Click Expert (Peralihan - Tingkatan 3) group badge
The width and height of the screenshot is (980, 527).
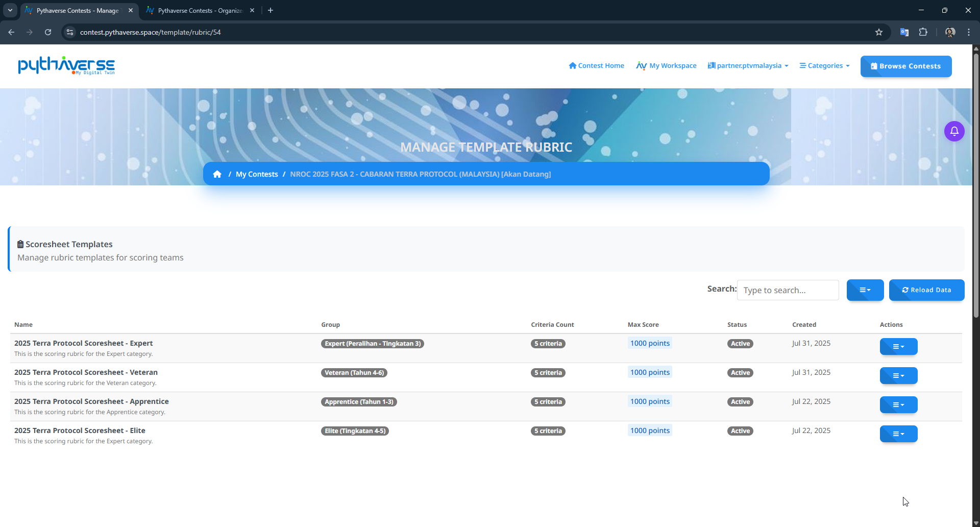pyautogui.click(x=373, y=344)
